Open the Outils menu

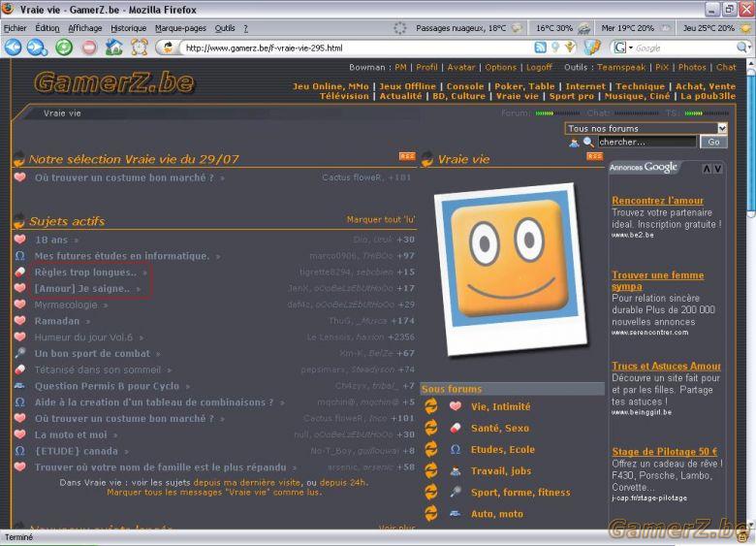[225, 28]
